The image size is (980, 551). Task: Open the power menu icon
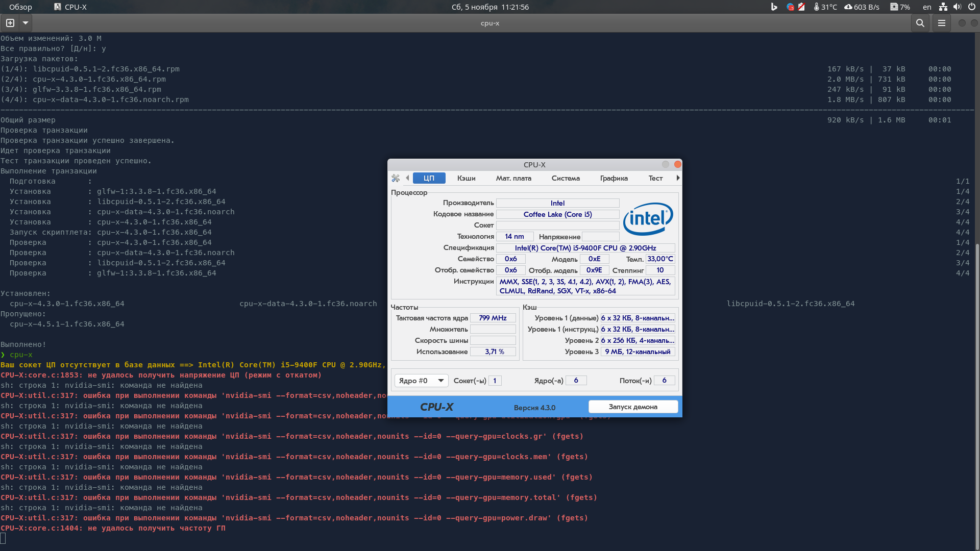tap(971, 7)
